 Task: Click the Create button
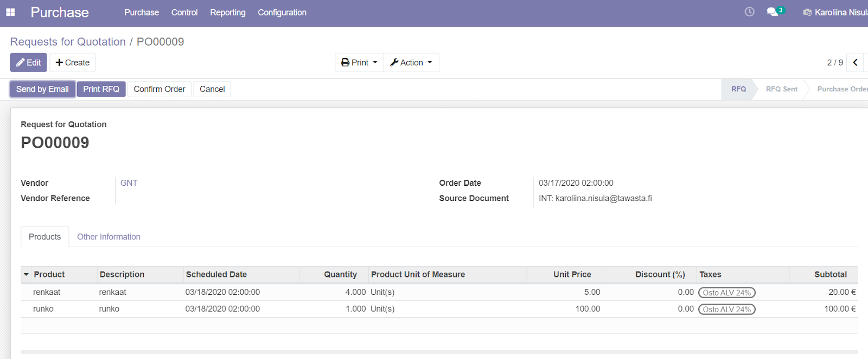(x=73, y=62)
